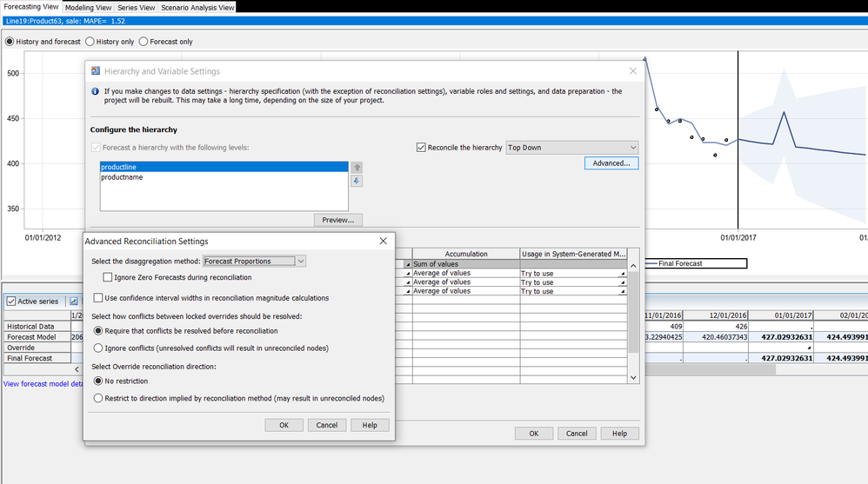
Task: Open View forecast model details link
Action: [43, 383]
